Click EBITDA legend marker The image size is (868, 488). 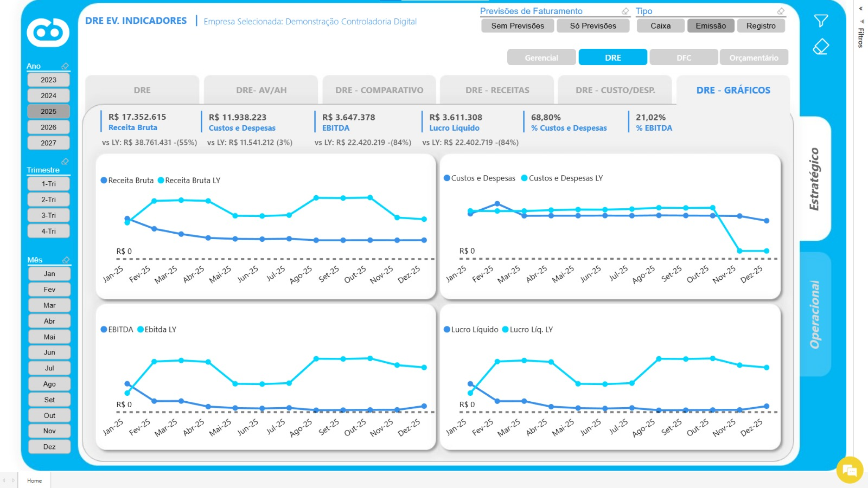tap(104, 329)
